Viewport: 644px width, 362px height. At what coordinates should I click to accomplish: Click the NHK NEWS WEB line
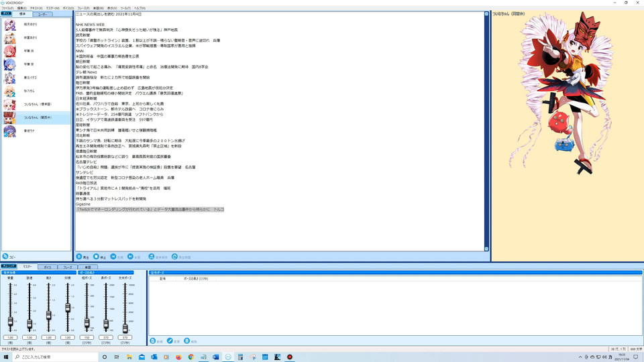[90, 25]
